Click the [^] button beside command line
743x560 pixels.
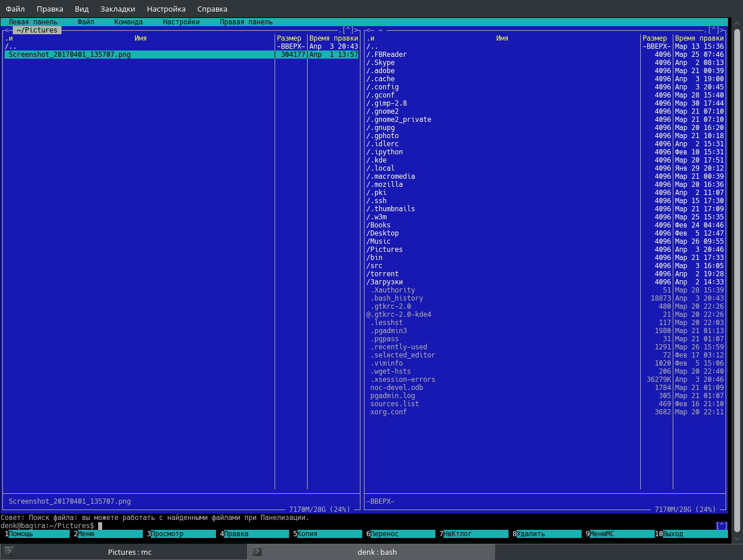coord(722,526)
